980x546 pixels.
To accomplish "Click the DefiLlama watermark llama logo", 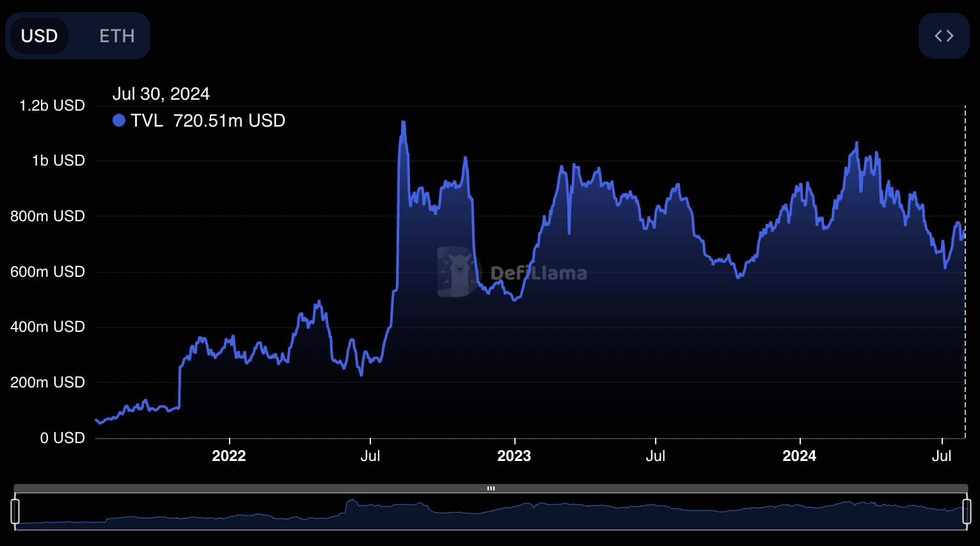I will pyautogui.click(x=457, y=272).
